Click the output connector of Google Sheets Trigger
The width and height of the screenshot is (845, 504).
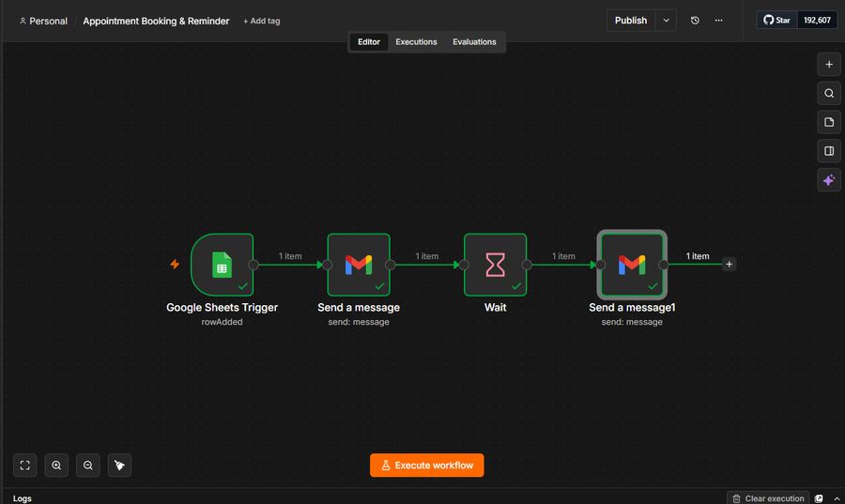pos(253,265)
